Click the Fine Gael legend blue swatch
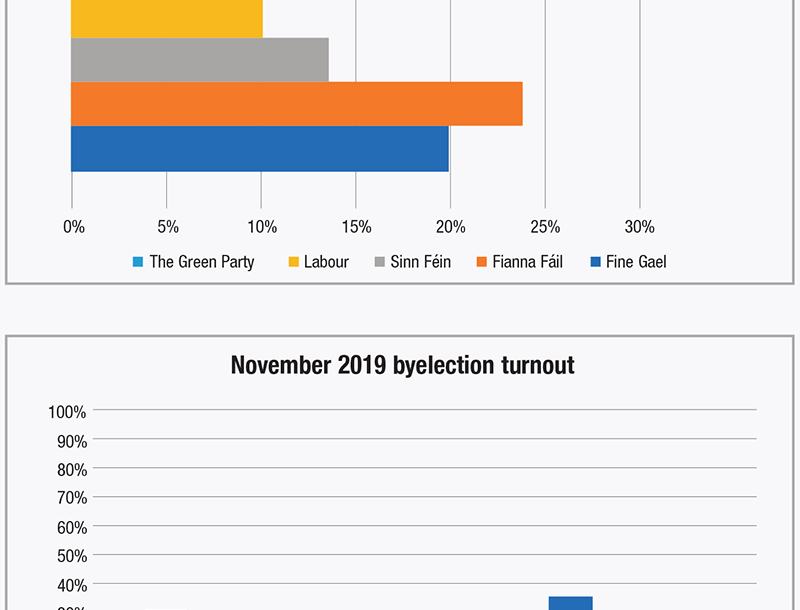 tap(595, 262)
